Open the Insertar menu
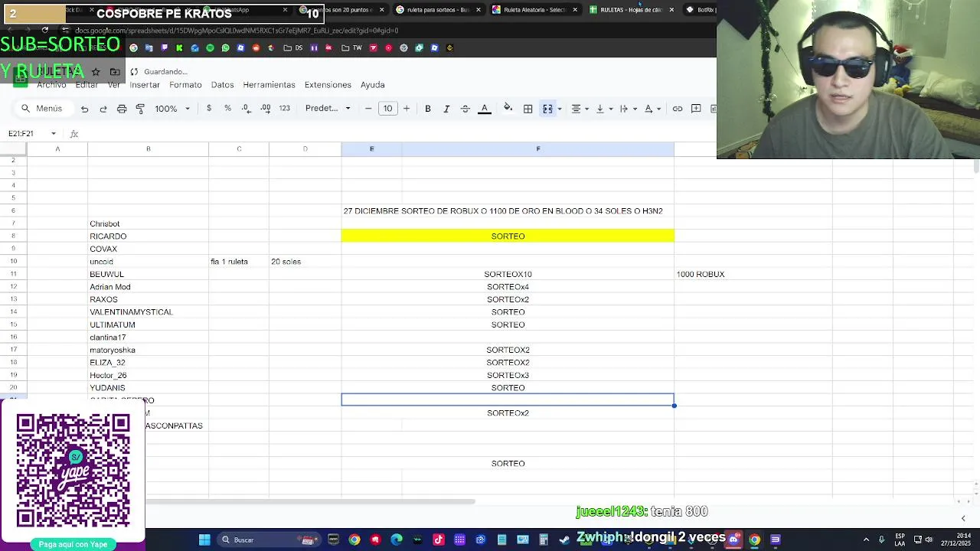 point(145,85)
